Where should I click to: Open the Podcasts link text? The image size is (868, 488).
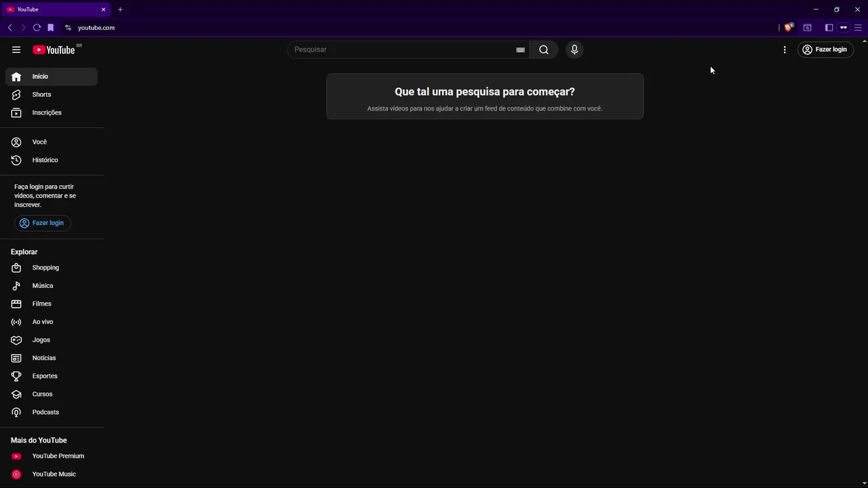45,412
